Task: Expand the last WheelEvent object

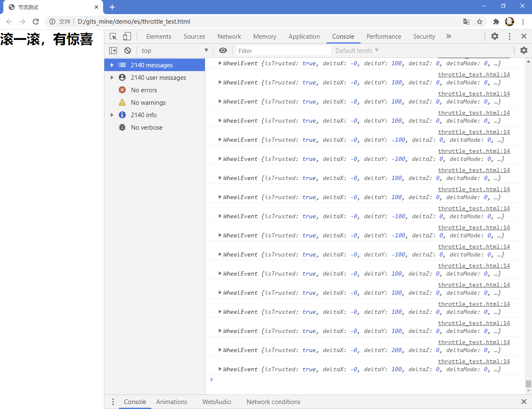Action: click(220, 369)
